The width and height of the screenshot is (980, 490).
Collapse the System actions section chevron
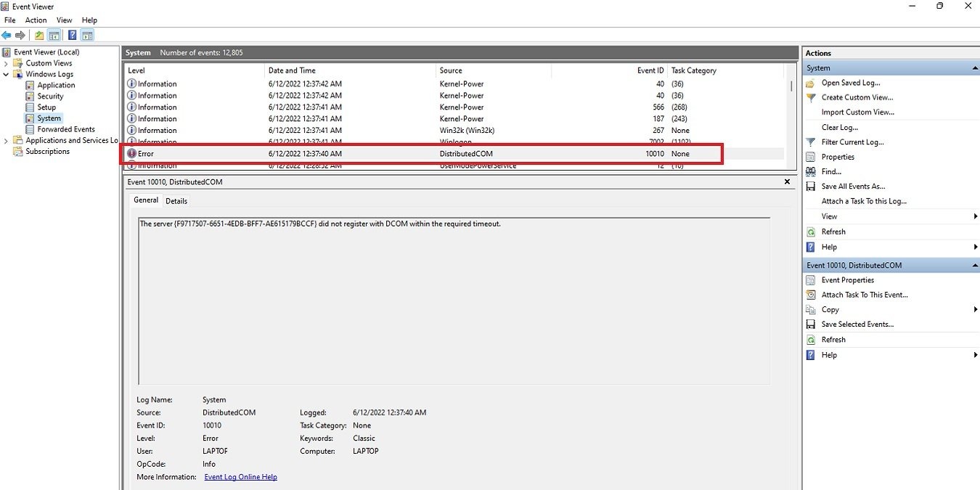(973, 68)
